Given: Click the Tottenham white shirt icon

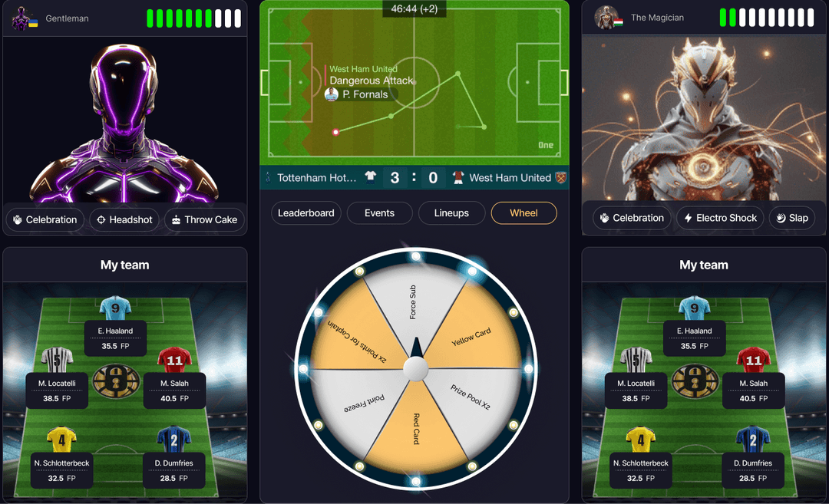Looking at the screenshot, I should pyautogui.click(x=371, y=176).
